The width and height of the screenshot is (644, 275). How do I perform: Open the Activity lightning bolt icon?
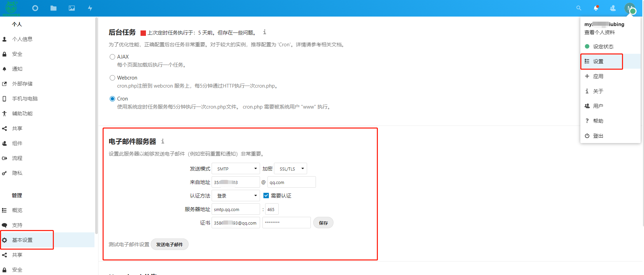90,8
